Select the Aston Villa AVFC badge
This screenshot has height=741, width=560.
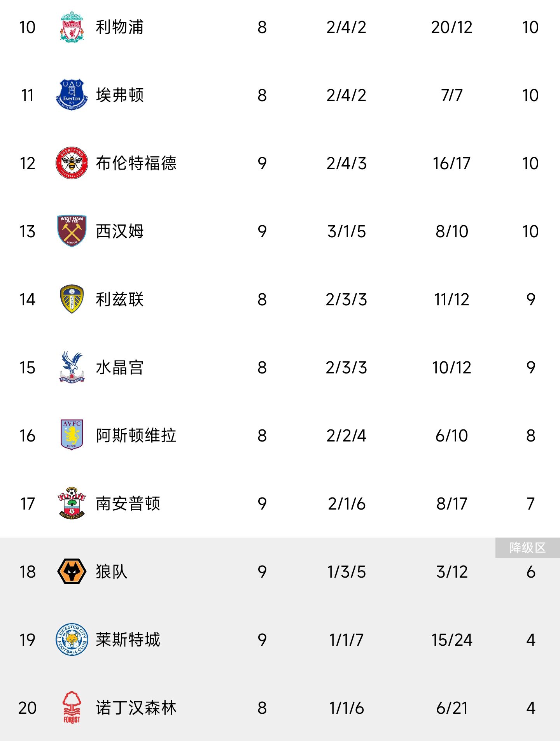tap(72, 435)
